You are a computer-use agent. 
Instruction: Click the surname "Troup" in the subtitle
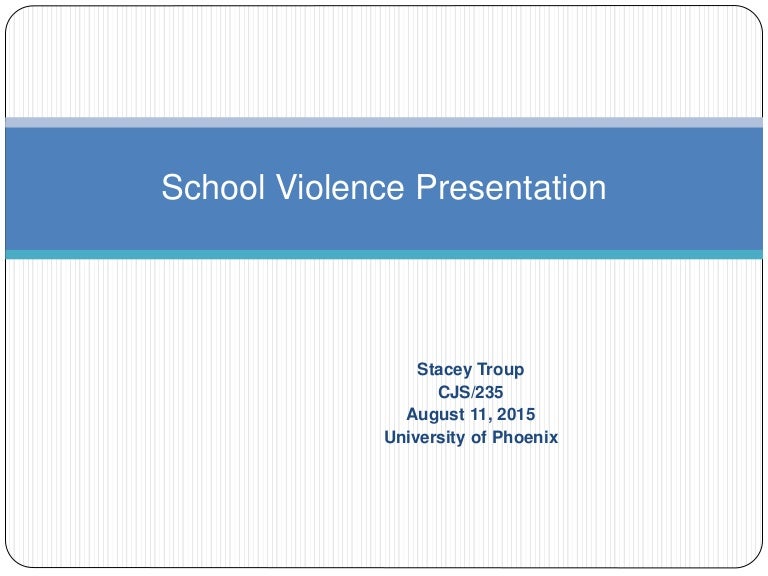499,370
